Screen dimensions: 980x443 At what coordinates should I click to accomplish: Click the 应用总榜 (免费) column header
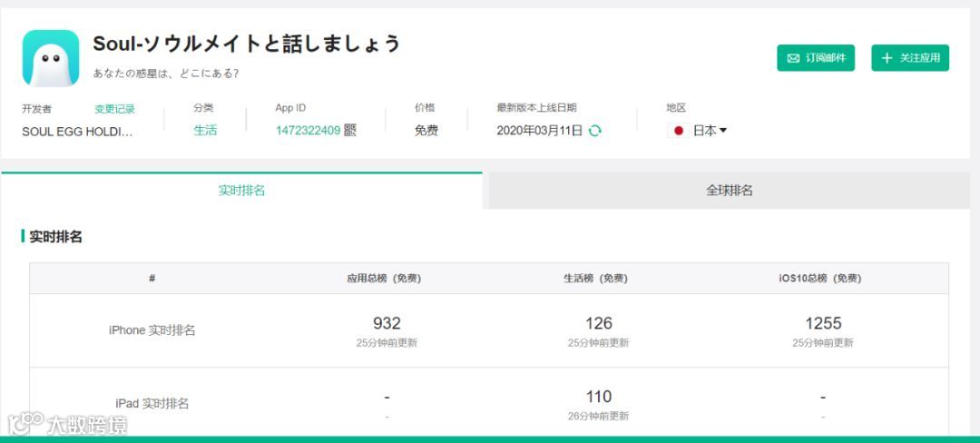point(385,279)
